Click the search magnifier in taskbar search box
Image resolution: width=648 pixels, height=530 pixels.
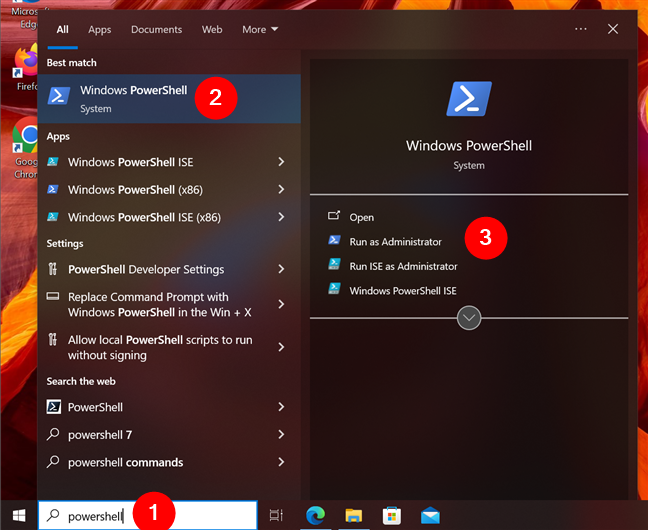[x=53, y=516]
